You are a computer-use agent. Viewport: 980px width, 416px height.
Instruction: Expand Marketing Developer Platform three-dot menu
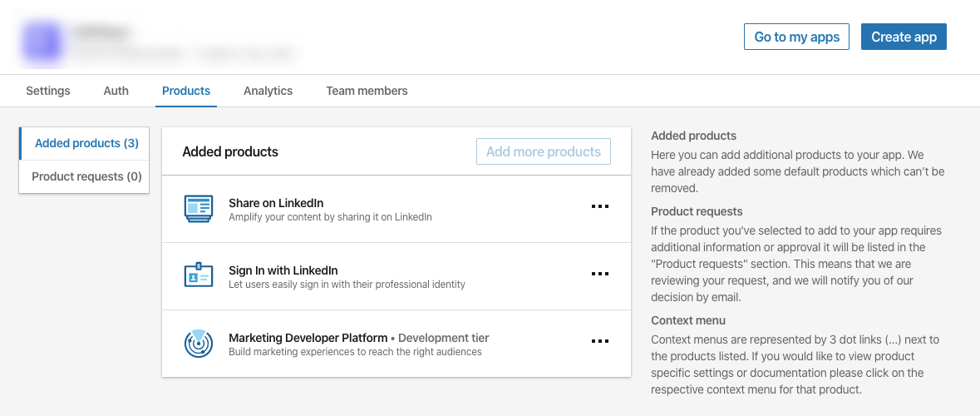pos(599,341)
